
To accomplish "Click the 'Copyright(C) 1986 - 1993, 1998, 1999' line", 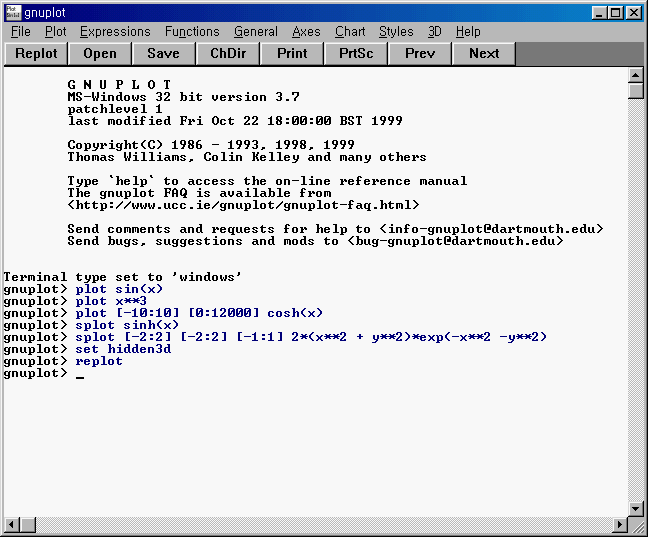I will point(211,145).
